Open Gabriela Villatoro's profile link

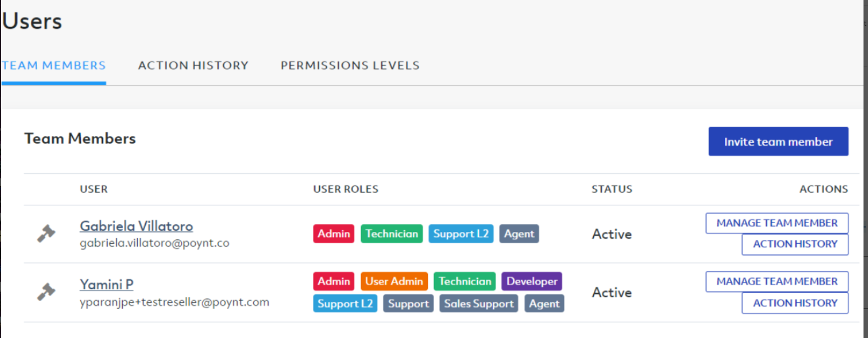[136, 226]
